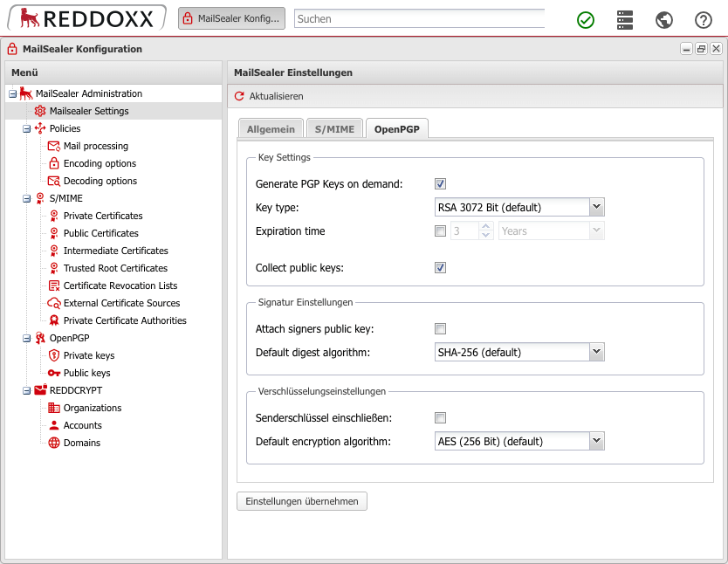Click the Trusted Root Certificates icon
The width and height of the screenshot is (728, 564).
click(x=54, y=268)
